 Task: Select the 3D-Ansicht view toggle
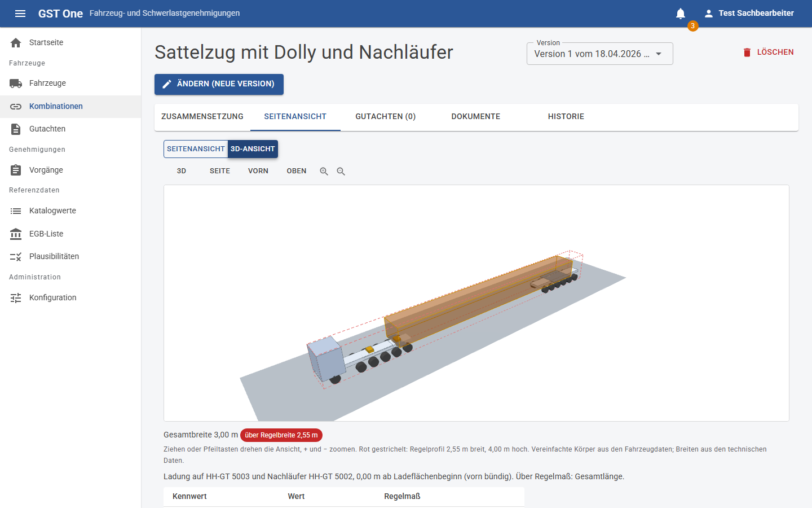point(253,149)
